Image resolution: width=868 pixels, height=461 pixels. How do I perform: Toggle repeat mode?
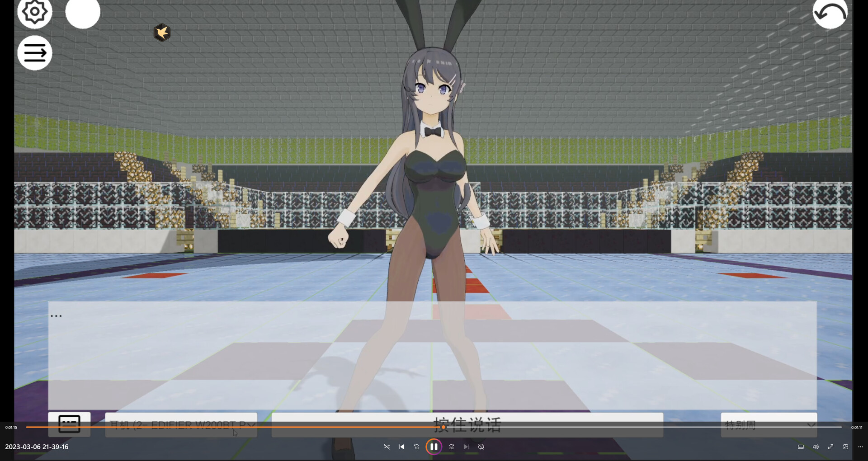(481, 447)
